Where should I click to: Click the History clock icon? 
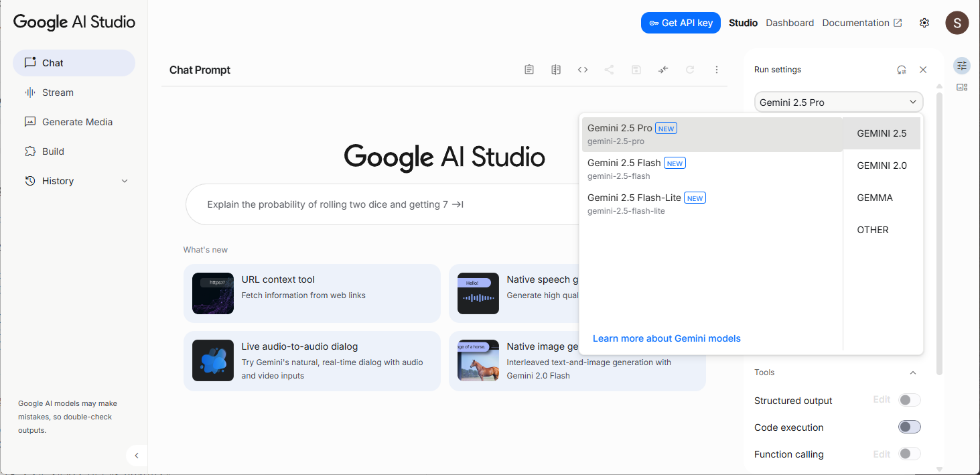click(30, 181)
